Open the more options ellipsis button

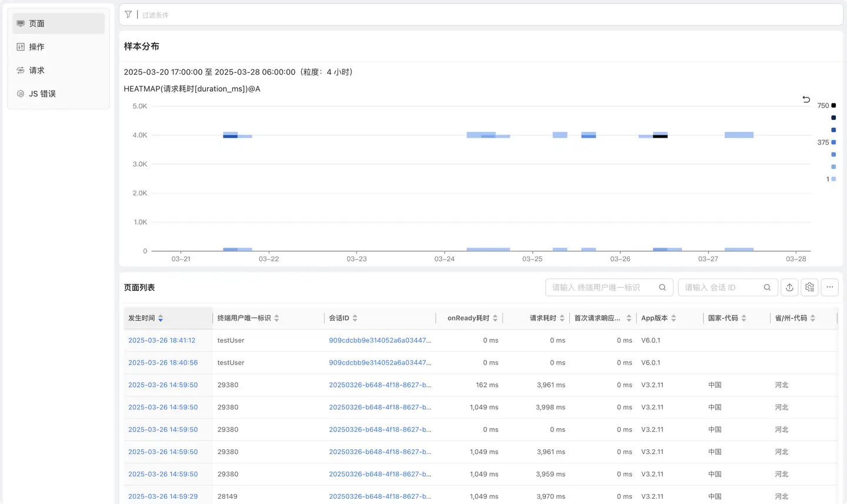click(830, 288)
